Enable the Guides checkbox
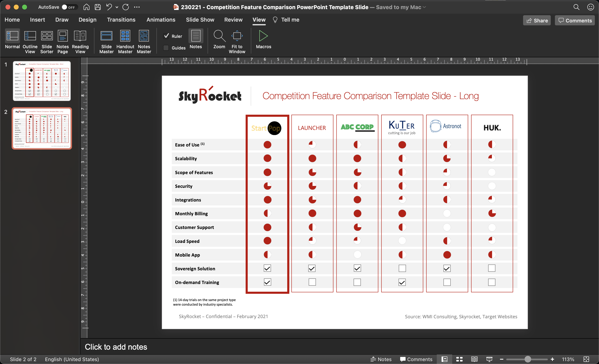This screenshot has height=364, width=599. (x=166, y=48)
